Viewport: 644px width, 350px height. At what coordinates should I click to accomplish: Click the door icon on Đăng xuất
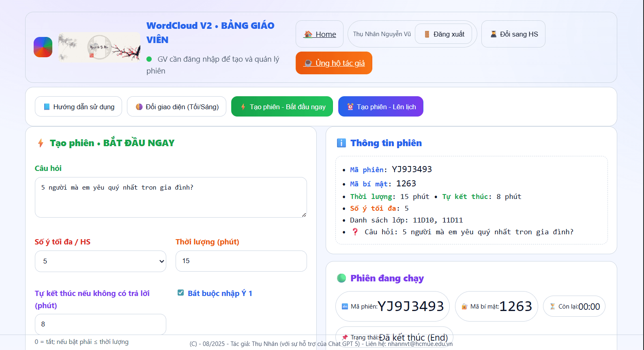[x=427, y=34]
